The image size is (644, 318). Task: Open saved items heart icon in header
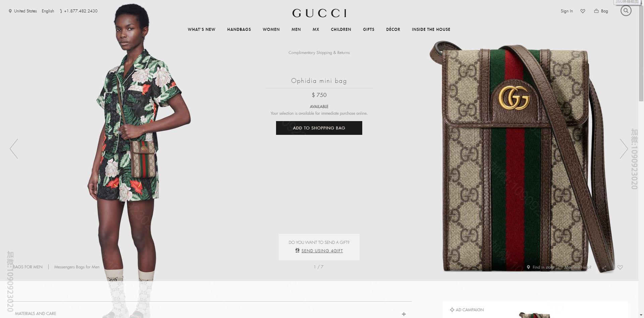coord(583,11)
